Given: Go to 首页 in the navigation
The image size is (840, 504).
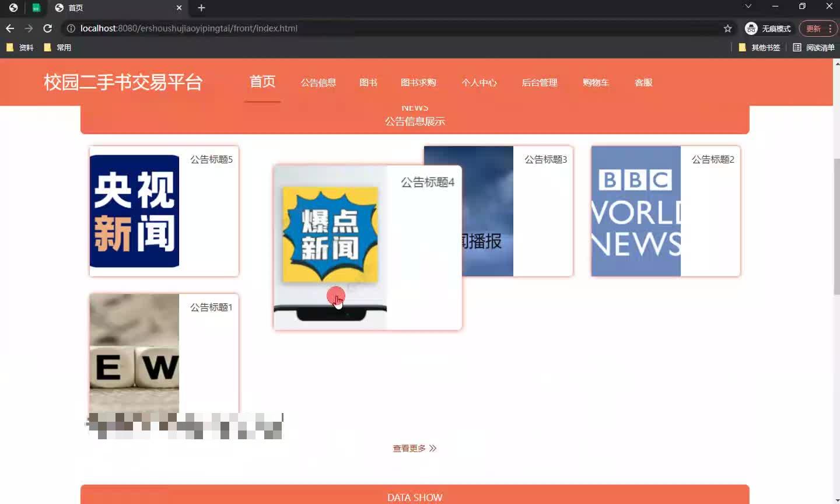Looking at the screenshot, I should pos(262,82).
